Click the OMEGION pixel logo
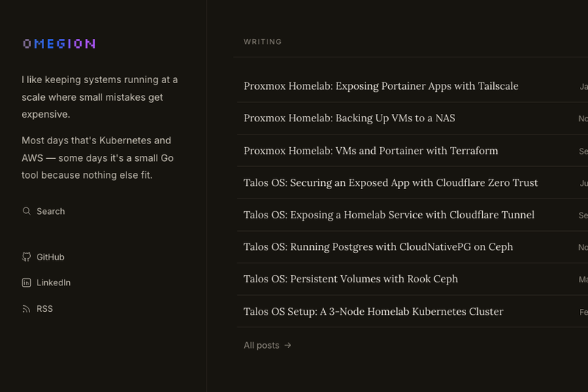Screen dimensions: 588x392 point(60,43)
